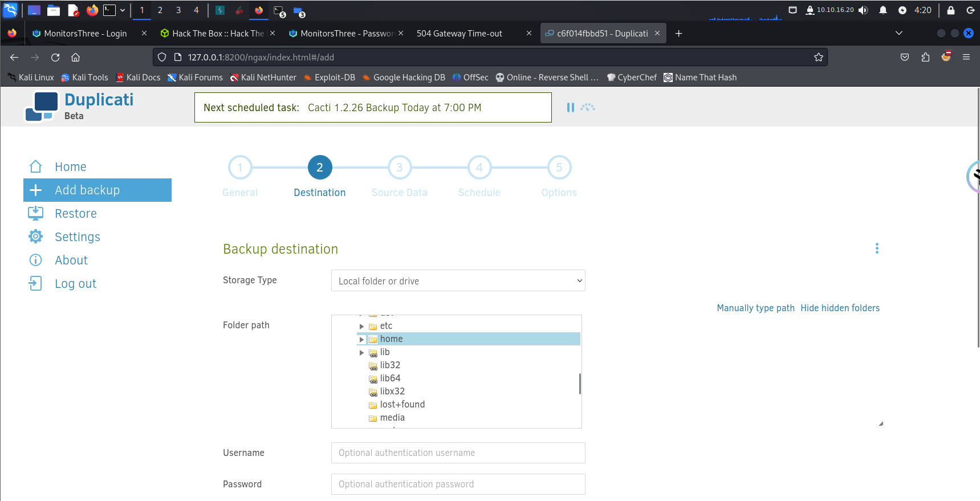Click the Settings gear icon in sidebar
Image resolution: width=980 pixels, height=501 pixels.
[36, 237]
